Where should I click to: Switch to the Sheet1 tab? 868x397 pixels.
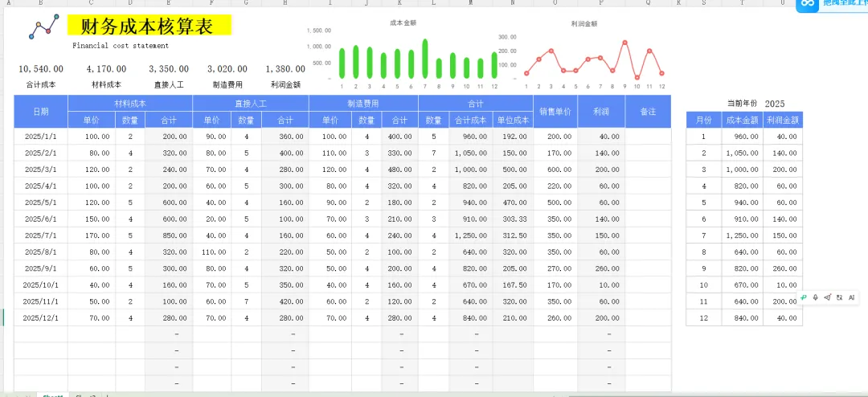point(54,395)
